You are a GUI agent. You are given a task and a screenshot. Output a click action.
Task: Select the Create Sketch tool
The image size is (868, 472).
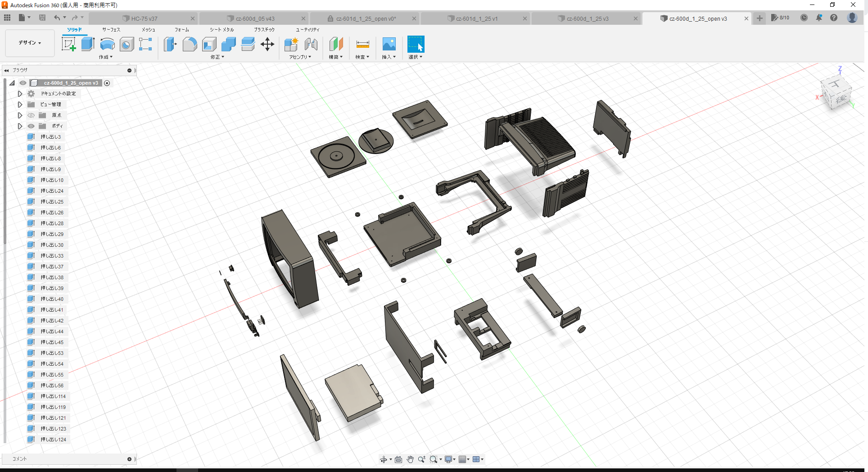click(x=68, y=44)
